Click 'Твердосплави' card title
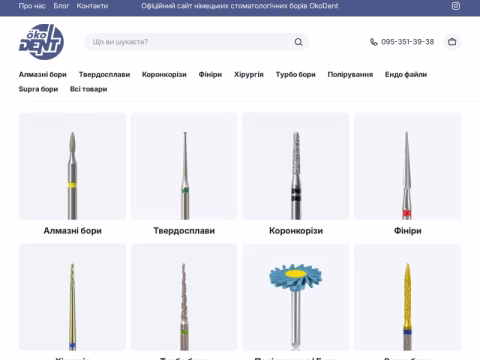The width and height of the screenshot is (480, 360). click(x=184, y=231)
